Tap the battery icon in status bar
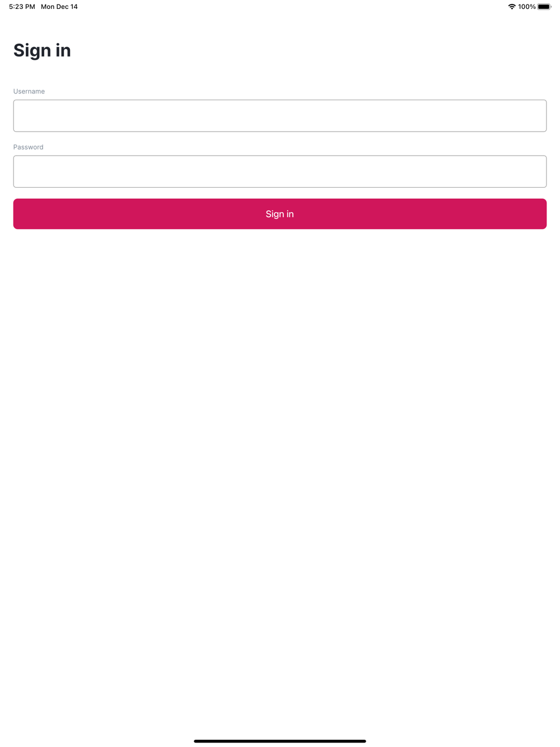The width and height of the screenshot is (560, 747). 544,7
